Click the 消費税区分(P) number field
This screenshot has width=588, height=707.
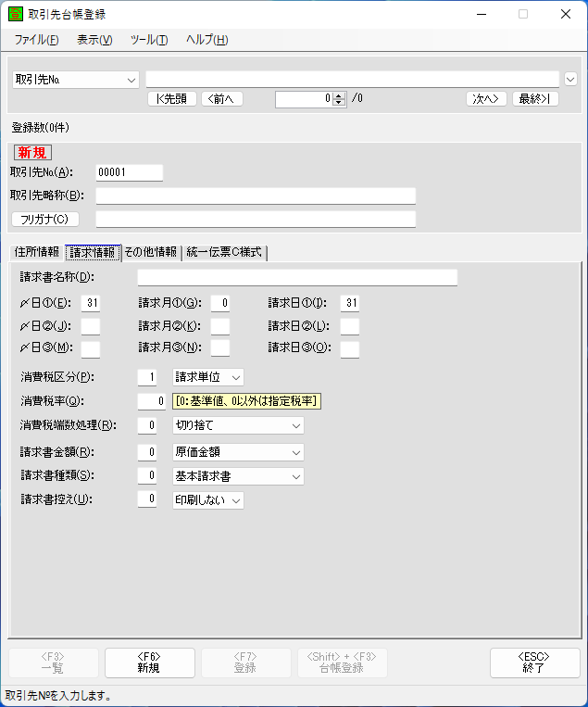[147, 377]
